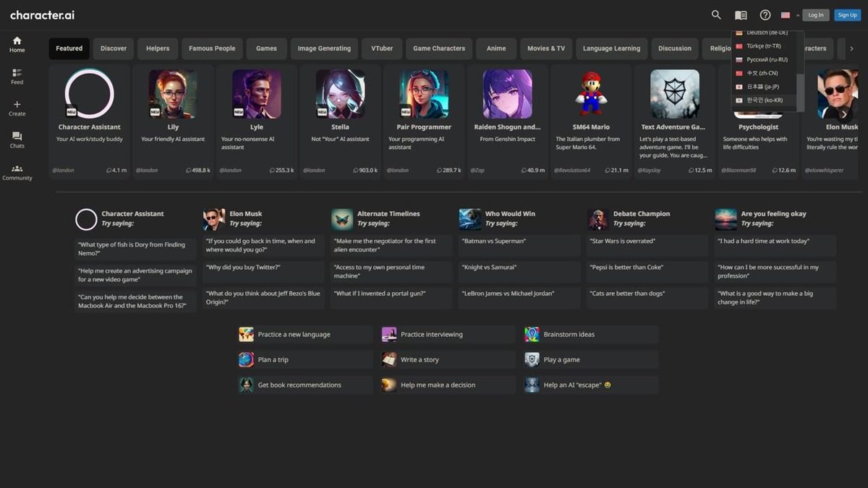
Task: Select the Helpers category tab
Action: coord(158,48)
